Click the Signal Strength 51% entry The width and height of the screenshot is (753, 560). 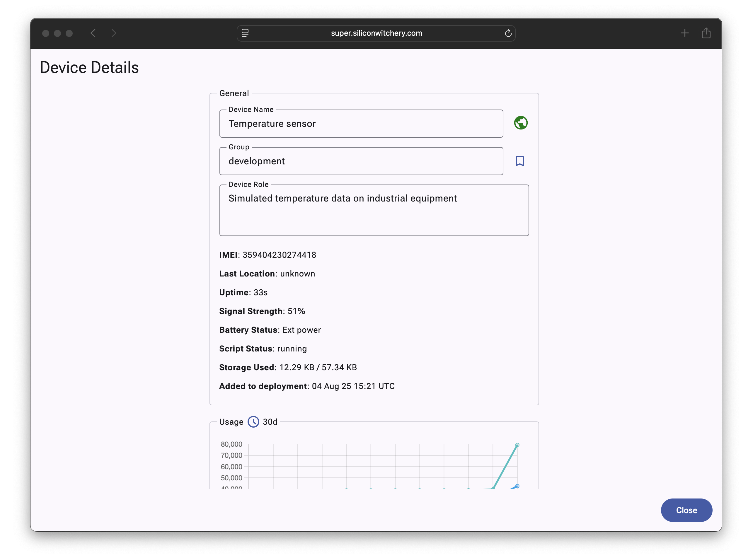(x=262, y=311)
